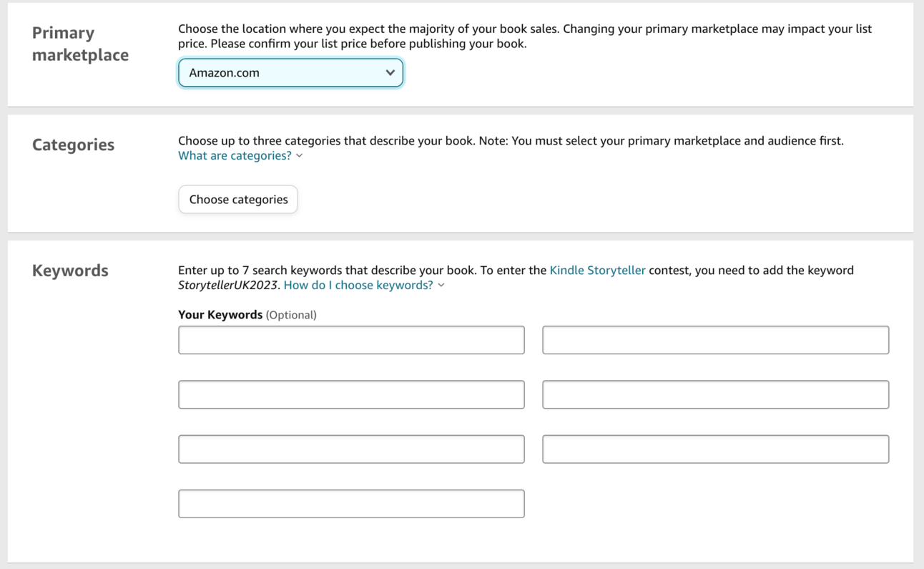Focus the last keyword field, bottom row

(x=351, y=504)
